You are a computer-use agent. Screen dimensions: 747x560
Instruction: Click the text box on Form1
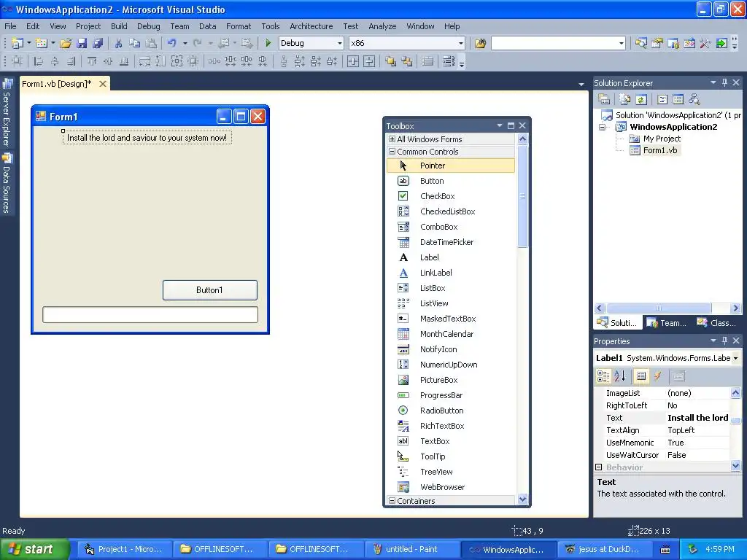150,315
